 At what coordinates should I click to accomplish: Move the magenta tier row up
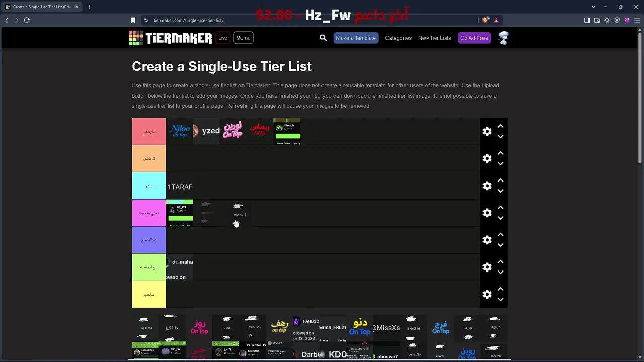500,208
